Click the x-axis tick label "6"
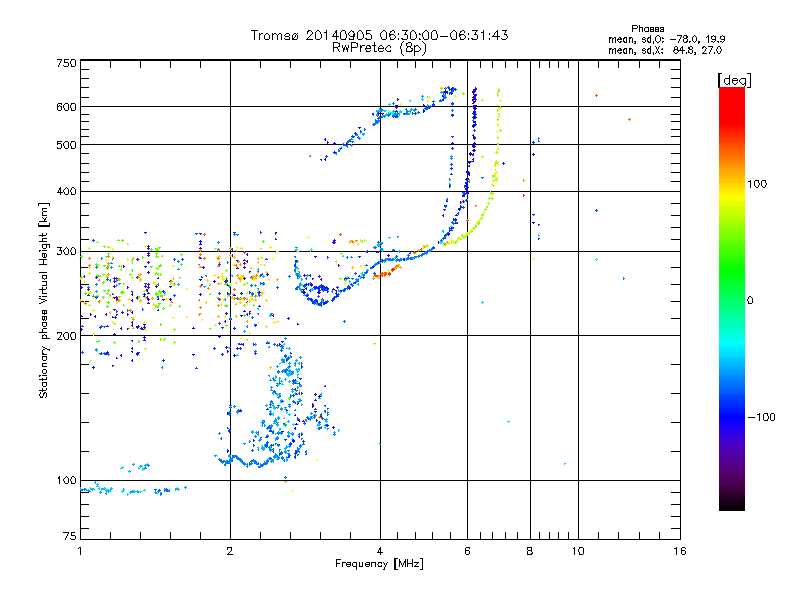 coord(467,551)
